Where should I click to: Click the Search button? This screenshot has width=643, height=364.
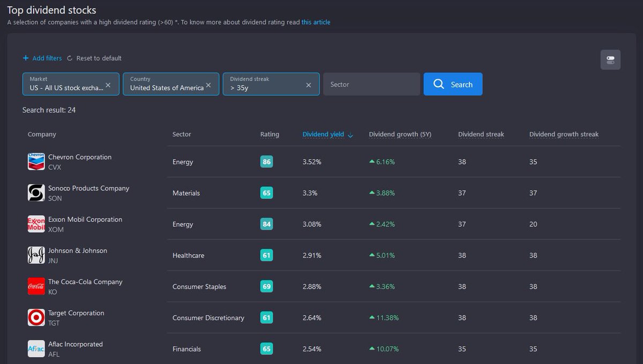click(453, 84)
